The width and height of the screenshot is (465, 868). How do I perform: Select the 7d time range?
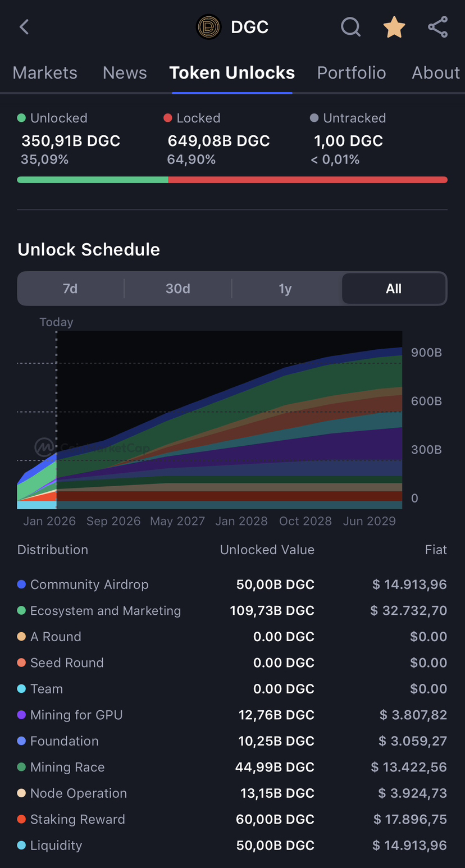pyautogui.click(x=70, y=289)
